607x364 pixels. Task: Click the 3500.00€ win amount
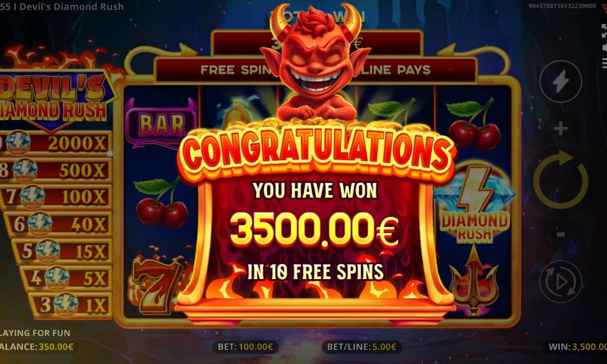(x=314, y=231)
